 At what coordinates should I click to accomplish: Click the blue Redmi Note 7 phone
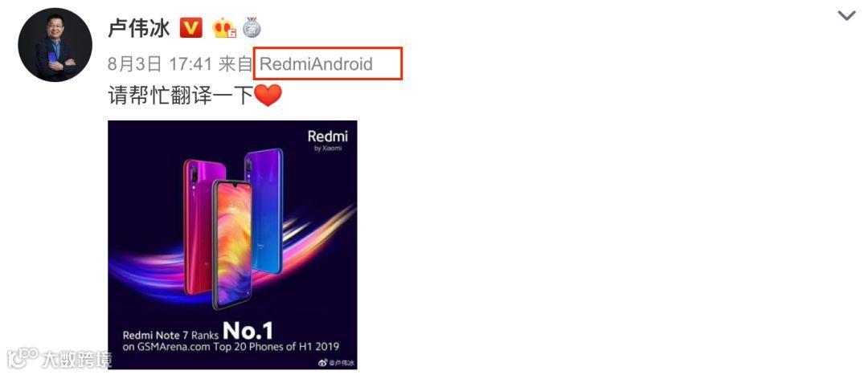click(264, 211)
